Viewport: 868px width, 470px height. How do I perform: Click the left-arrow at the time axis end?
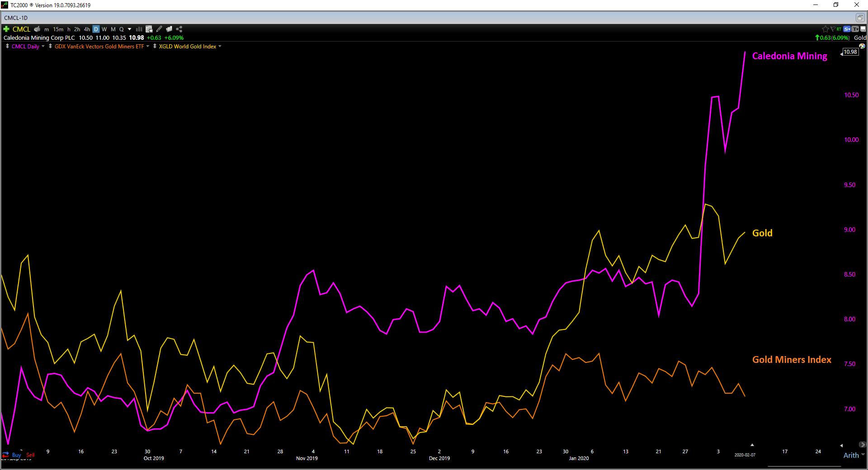(841, 445)
